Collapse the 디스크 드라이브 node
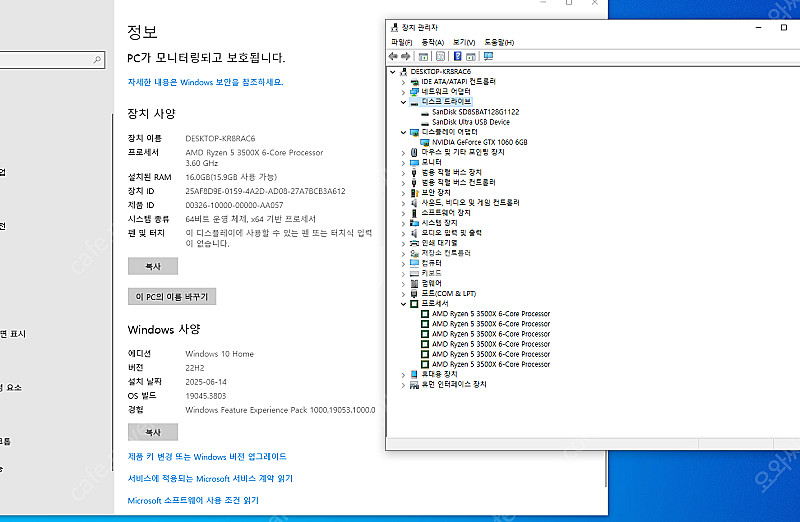The height and width of the screenshot is (522, 800). pos(403,102)
